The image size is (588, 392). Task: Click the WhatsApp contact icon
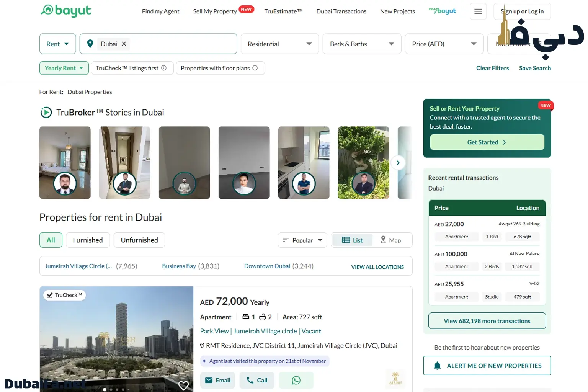tap(296, 380)
